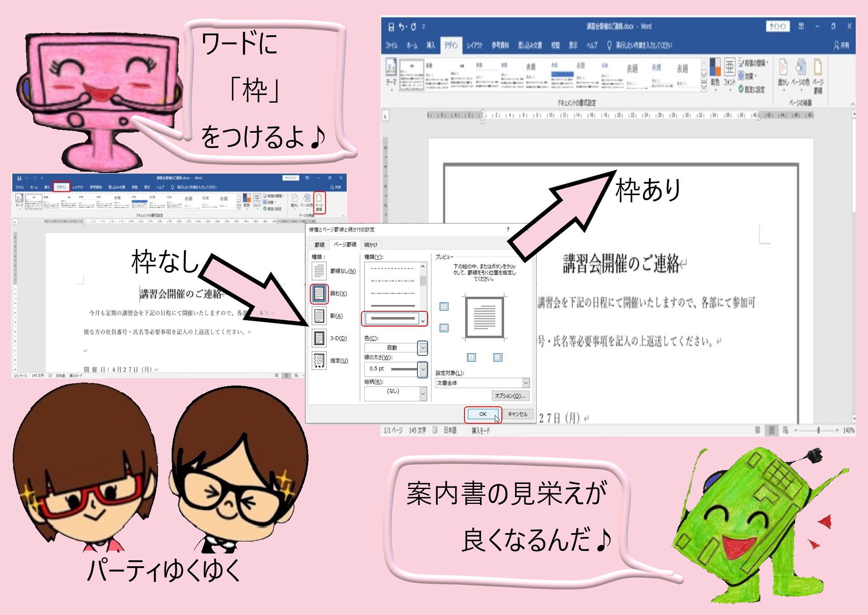Select 3-D setting in borders dialog
This screenshot has width=868, height=615.
tap(319, 338)
